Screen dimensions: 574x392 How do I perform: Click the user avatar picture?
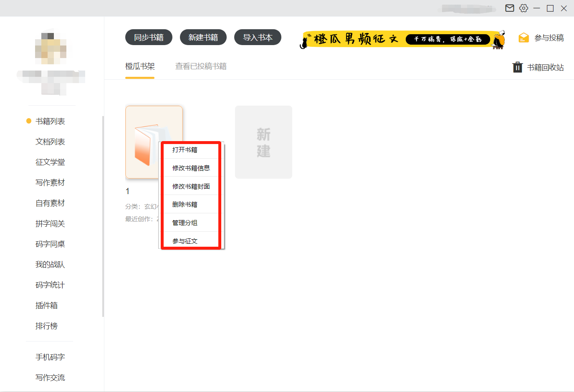pos(51,48)
